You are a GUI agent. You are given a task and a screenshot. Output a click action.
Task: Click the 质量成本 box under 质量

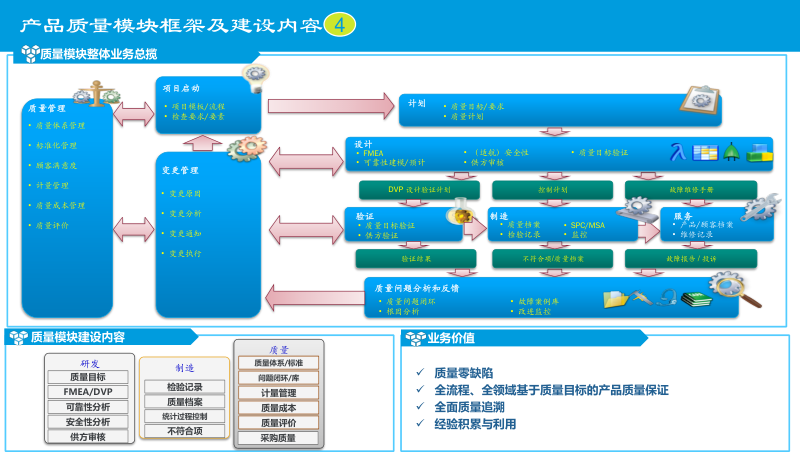279,408
